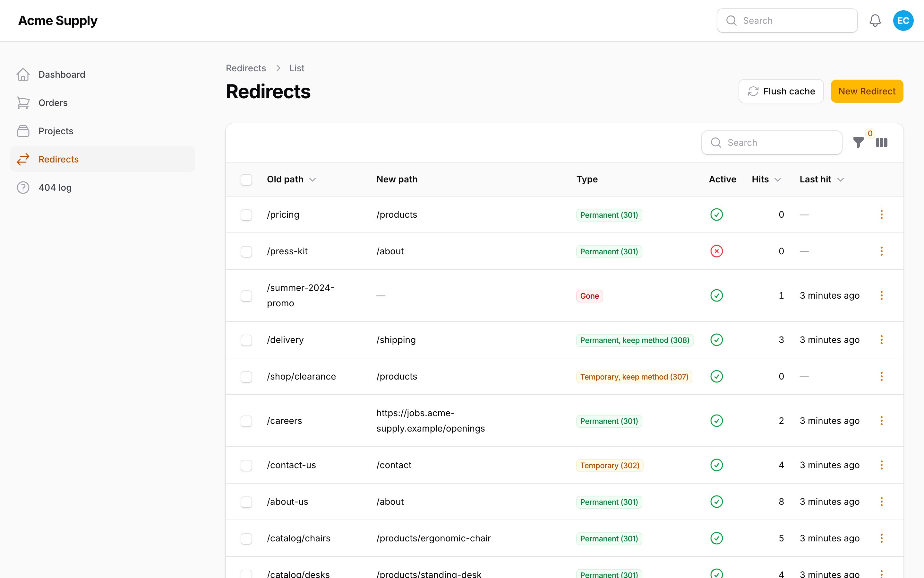Open row actions menu for /pricing

pos(881,215)
